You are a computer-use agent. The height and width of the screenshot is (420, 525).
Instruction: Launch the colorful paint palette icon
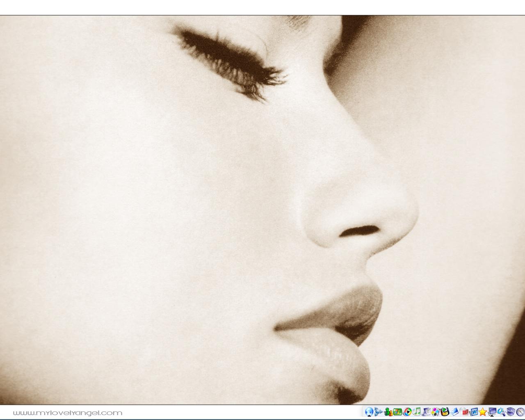pyautogui.click(x=436, y=412)
